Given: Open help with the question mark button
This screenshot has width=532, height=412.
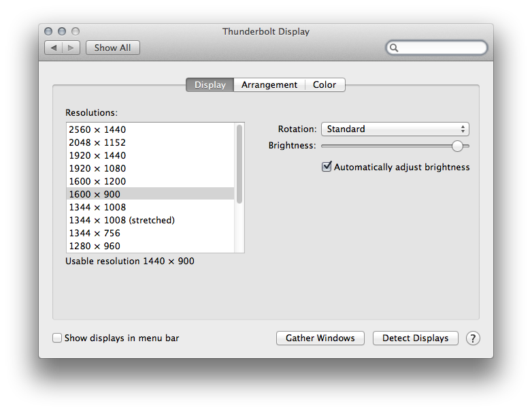Looking at the screenshot, I should tap(473, 338).
